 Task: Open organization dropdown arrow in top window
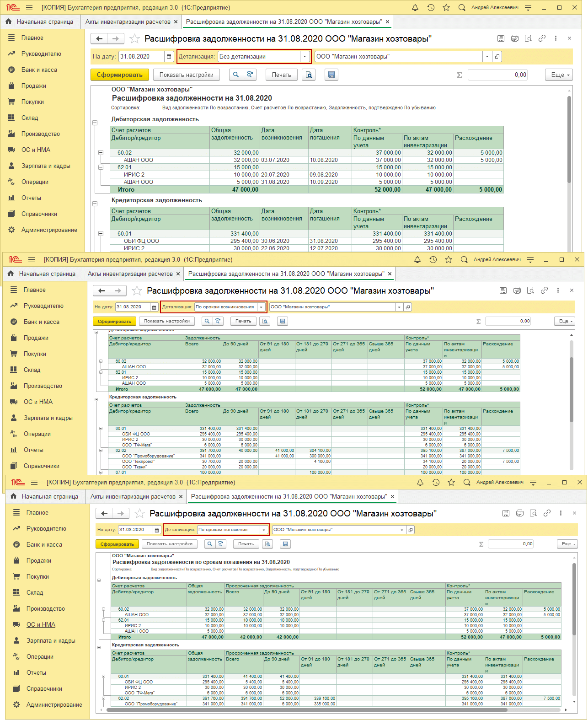tap(487, 57)
